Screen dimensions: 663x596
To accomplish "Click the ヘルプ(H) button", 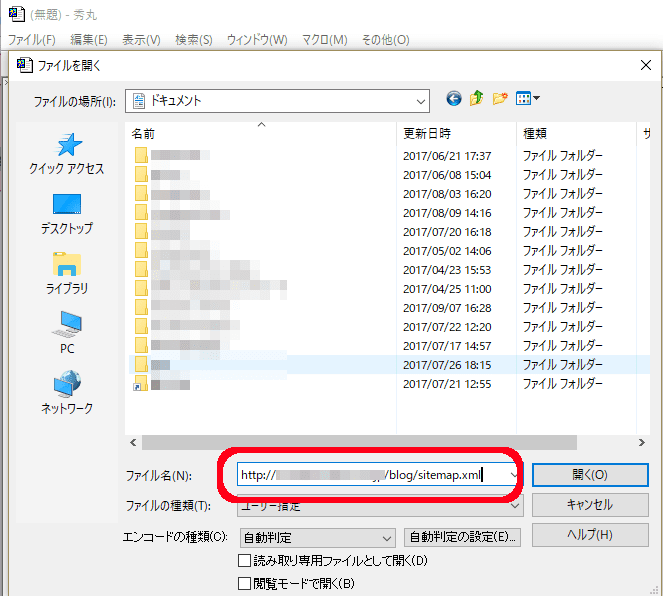I will 590,535.
